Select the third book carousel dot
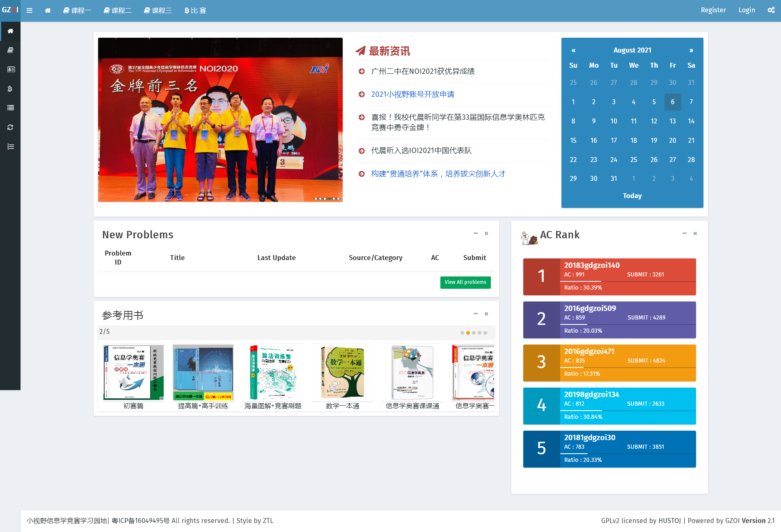 pyautogui.click(x=474, y=333)
